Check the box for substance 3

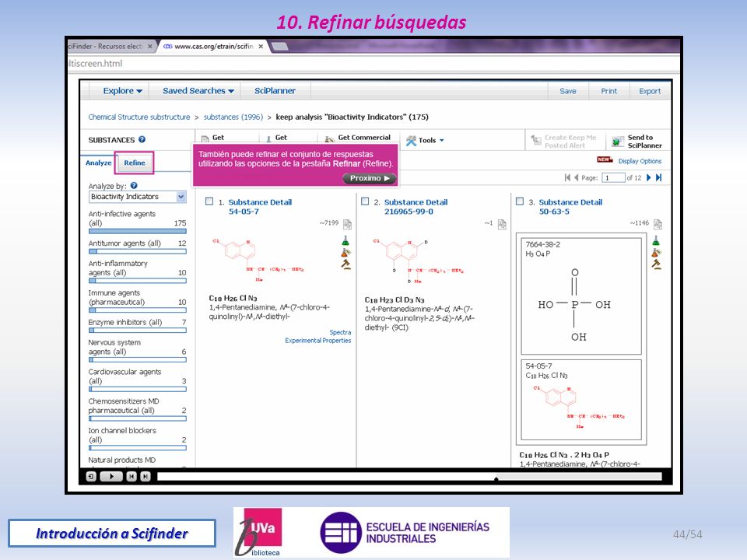[520, 201]
